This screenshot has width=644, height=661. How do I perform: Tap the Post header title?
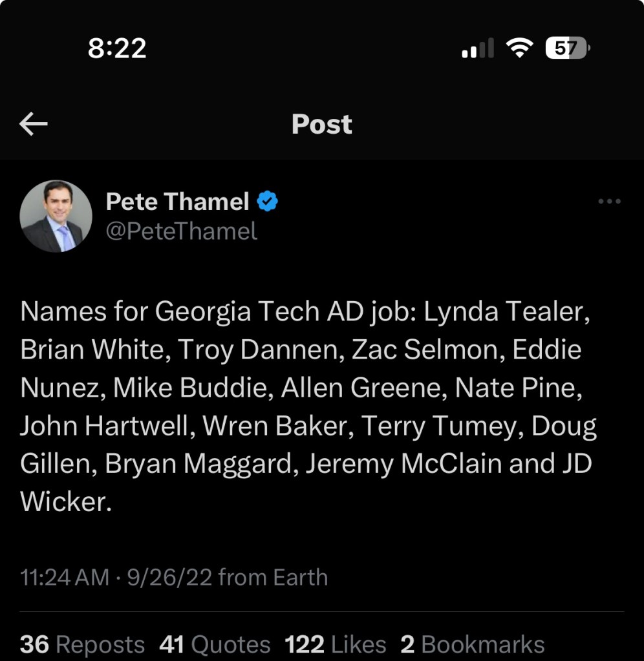coord(322,124)
